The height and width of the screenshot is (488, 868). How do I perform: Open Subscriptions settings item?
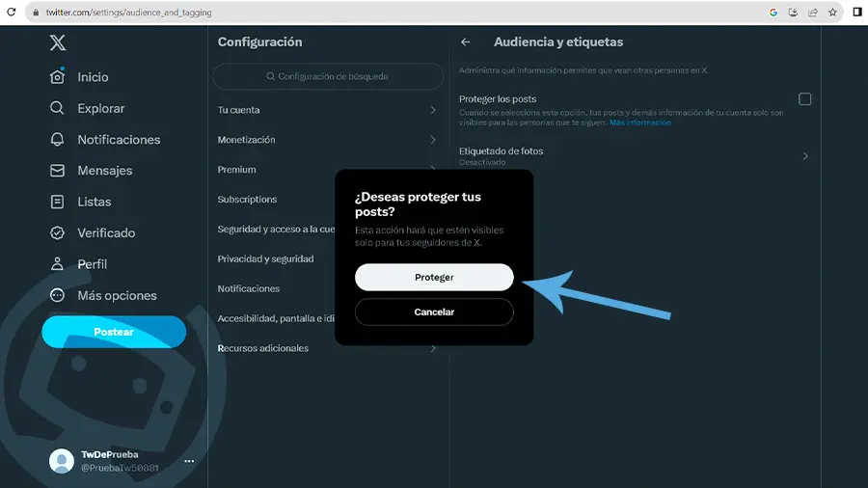(247, 200)
